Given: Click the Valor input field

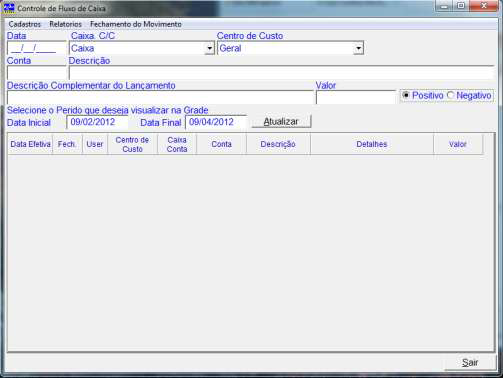Looking at the screenshot, I should [x=356, y=98].
